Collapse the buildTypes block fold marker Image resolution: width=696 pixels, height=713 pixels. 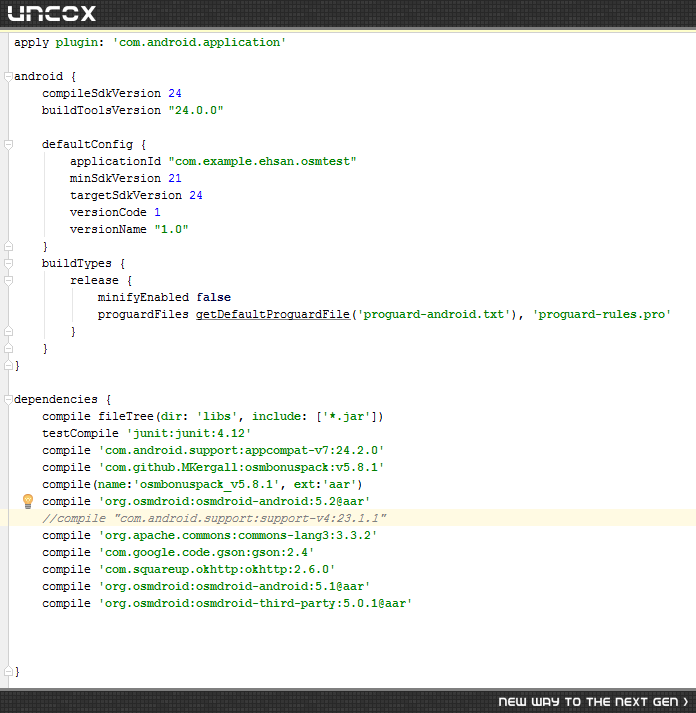8,264
